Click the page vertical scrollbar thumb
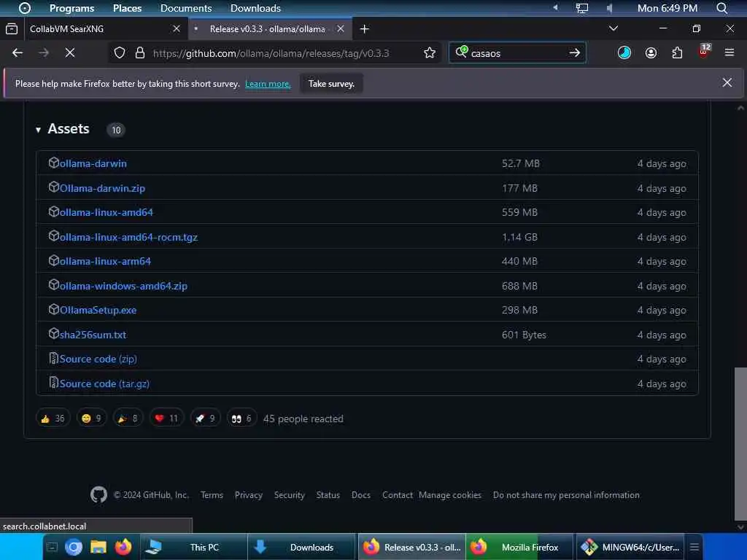This screenshot has height=560, width=747. point(740,443)
